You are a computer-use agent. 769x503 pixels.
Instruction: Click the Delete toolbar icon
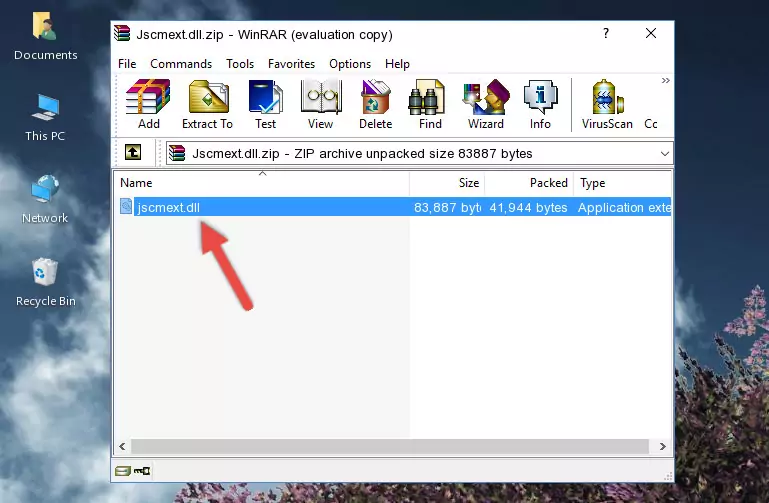(375, 104)
